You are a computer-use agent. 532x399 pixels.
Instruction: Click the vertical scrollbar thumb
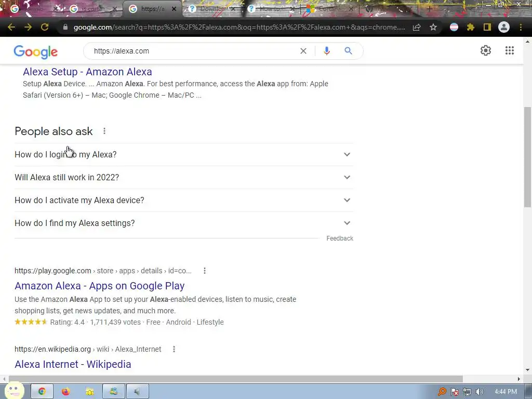pyautogui.click(x=527, y=157)
